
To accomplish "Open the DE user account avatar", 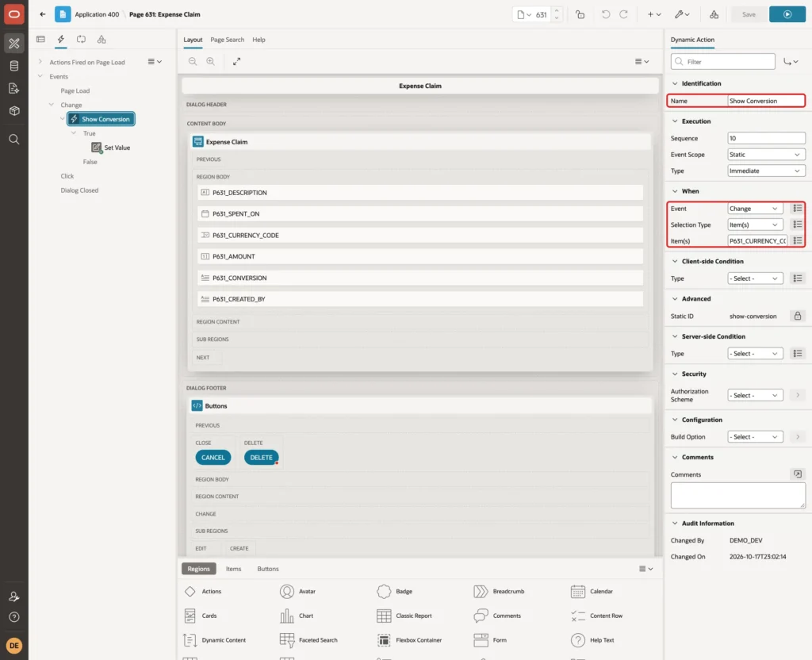I will click(14, 646).
